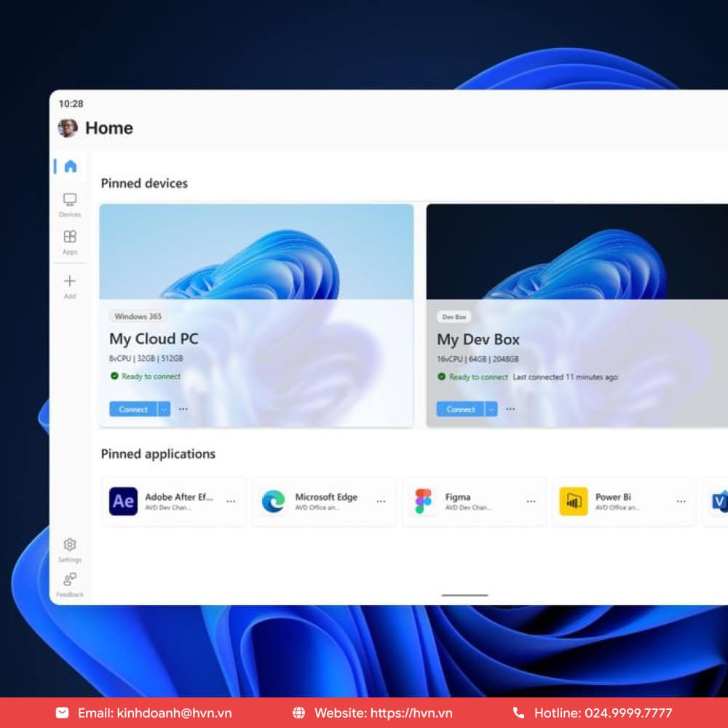Click the Dev Box tag label

pyautogui.click(x=454, y=317)
